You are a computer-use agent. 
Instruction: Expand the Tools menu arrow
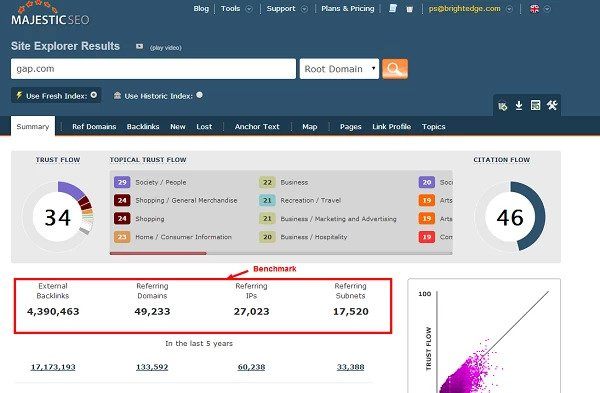pyautogui.click(x=249, y=9)
